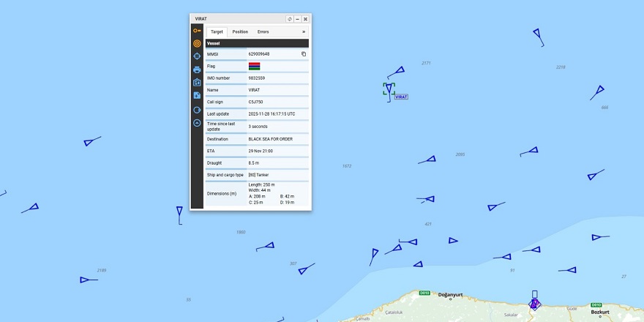Image resolution: width=644 pixels, height=322 pixels.
Task: Click the Doğanyurt town label
Action: tap(450, 295)
